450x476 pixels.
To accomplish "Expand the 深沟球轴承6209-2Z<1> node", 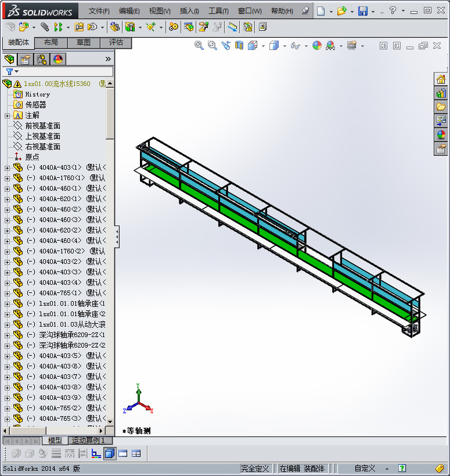I will click(x=8, y=335).
